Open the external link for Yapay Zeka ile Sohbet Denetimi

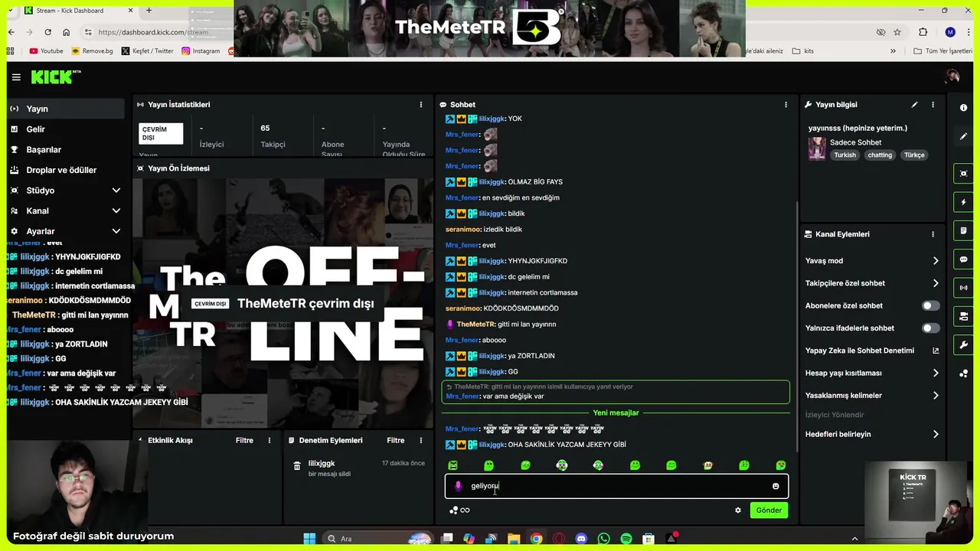pos(936,350)
